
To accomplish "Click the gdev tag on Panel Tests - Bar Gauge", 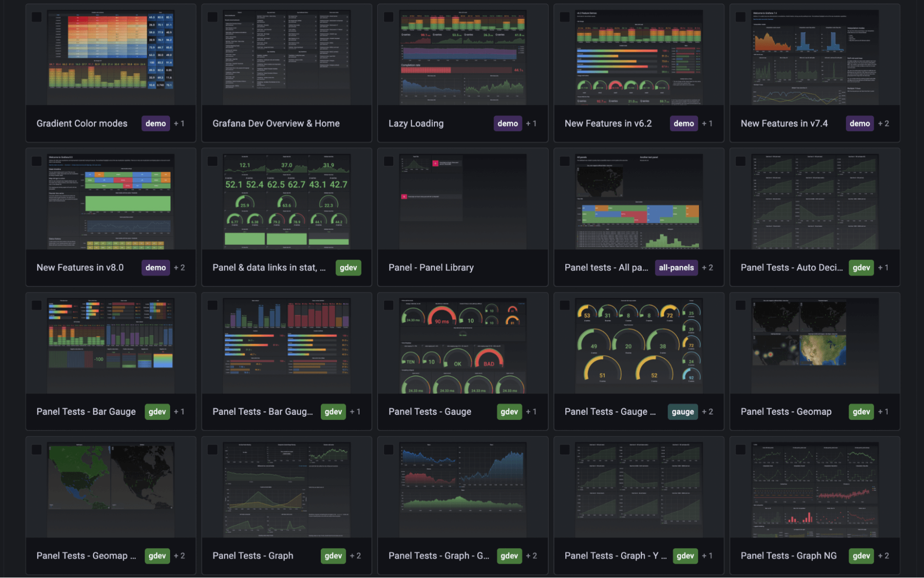I will pos(157,412).
